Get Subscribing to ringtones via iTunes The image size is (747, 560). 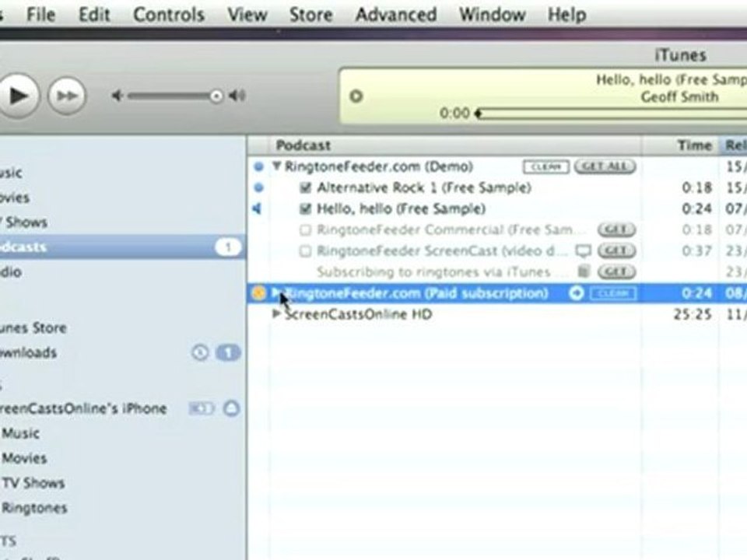[616, 272]
